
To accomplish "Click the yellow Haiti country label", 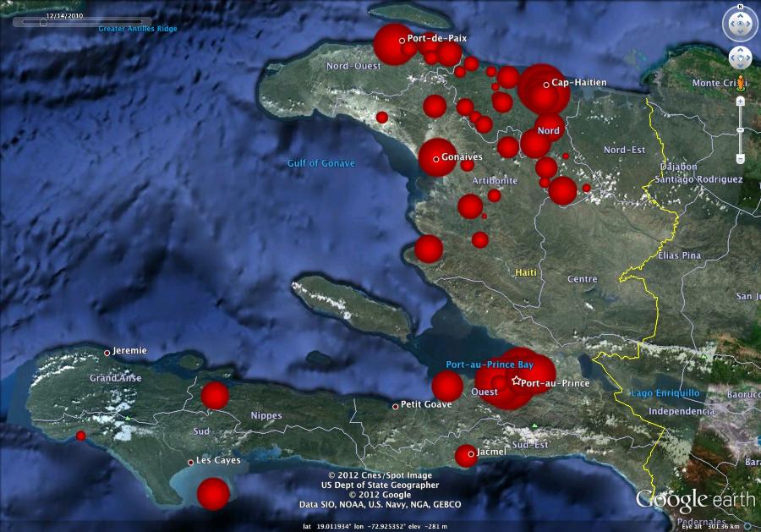I will coord(526,273).
